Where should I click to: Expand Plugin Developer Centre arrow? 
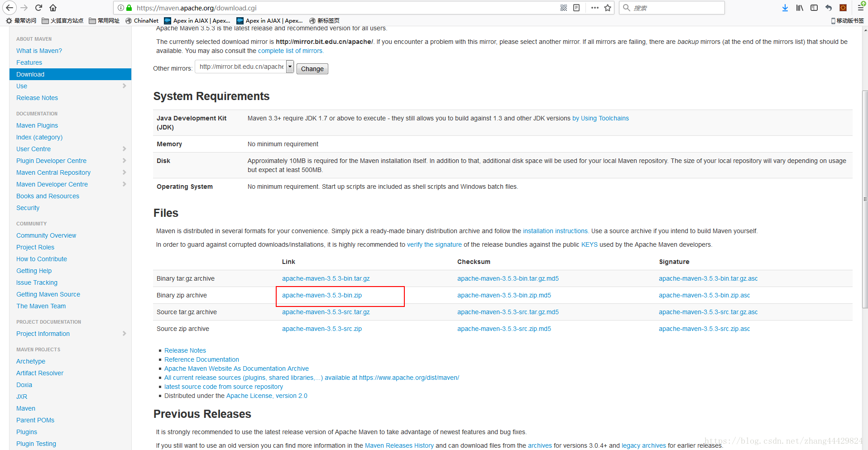tap(124, 161)
